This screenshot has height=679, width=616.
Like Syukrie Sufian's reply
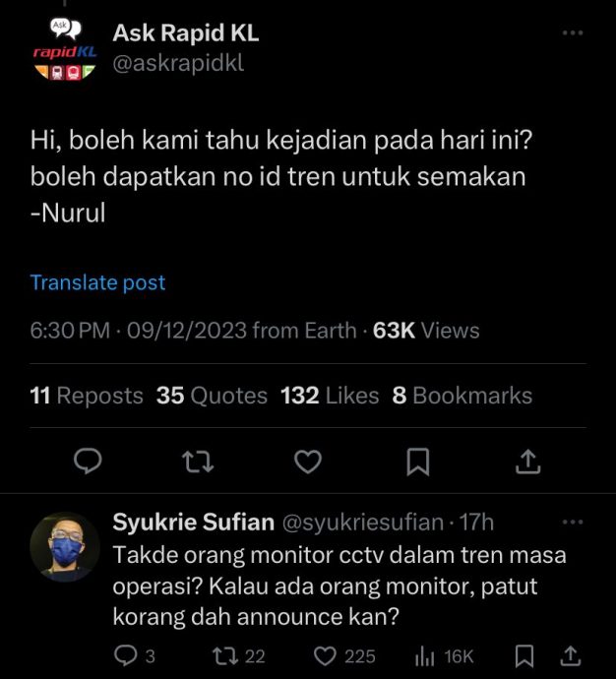[327, 656]
